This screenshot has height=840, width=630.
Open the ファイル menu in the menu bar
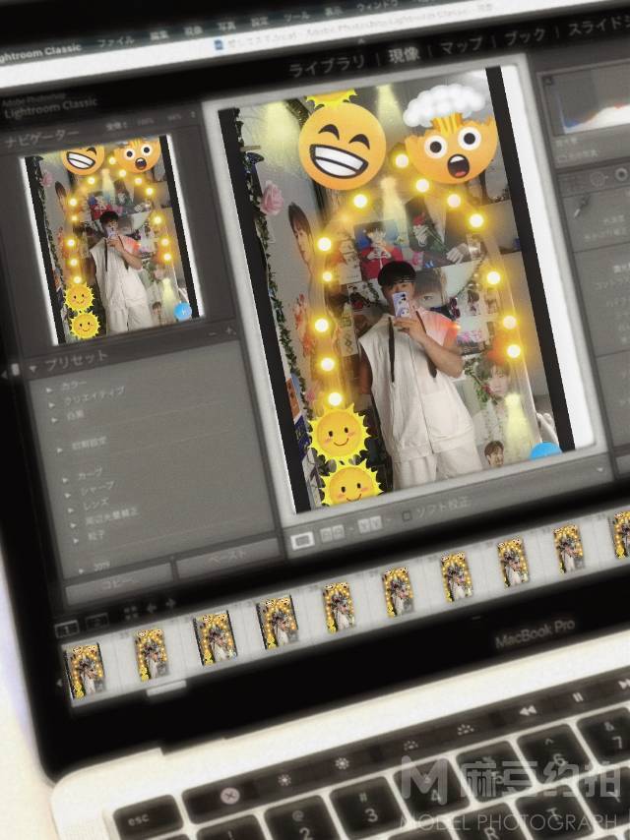coord(116,41)
